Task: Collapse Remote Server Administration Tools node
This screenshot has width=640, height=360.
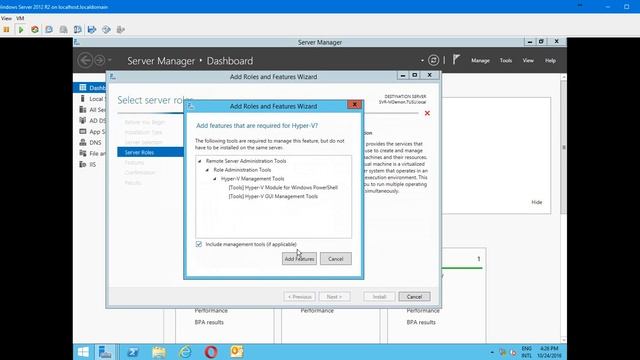Action: (200, 161)
